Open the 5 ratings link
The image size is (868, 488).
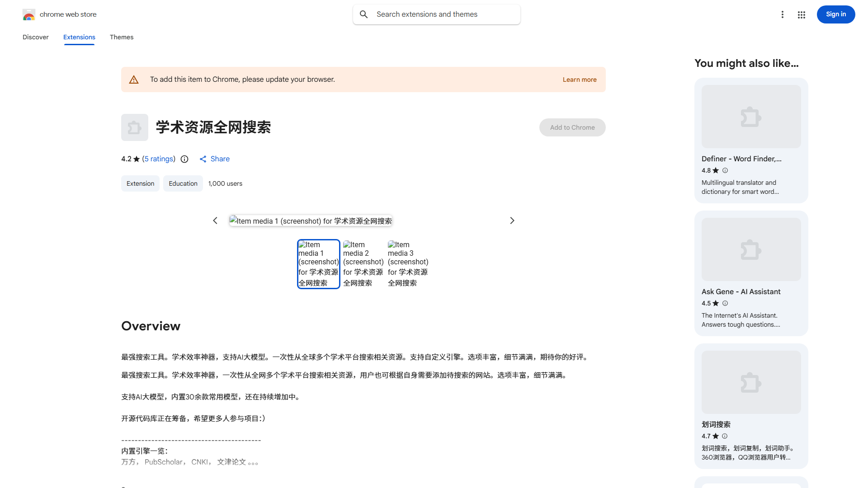tap(158, 159)
